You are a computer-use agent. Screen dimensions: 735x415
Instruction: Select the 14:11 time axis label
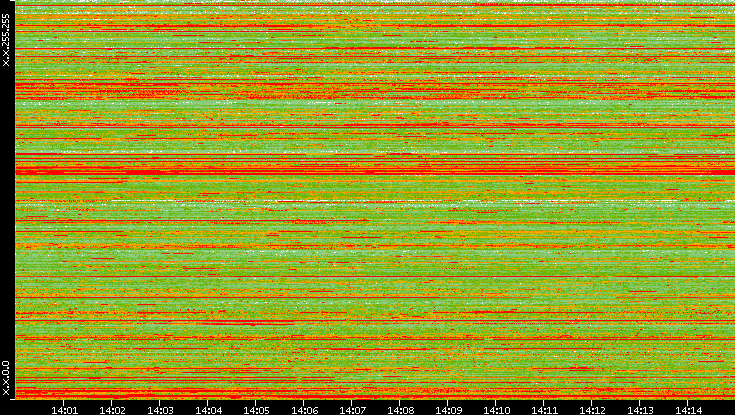click(x=544, y=410)
